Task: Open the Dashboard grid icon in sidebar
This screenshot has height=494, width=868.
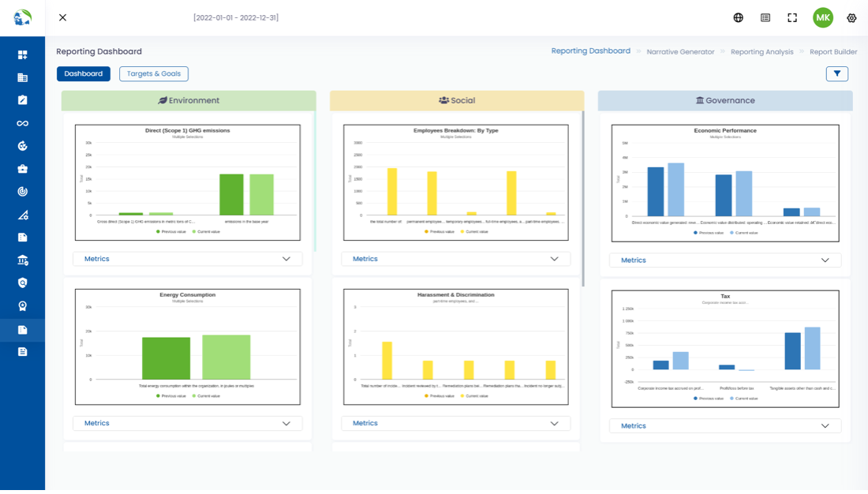Action: click(22, 55)
